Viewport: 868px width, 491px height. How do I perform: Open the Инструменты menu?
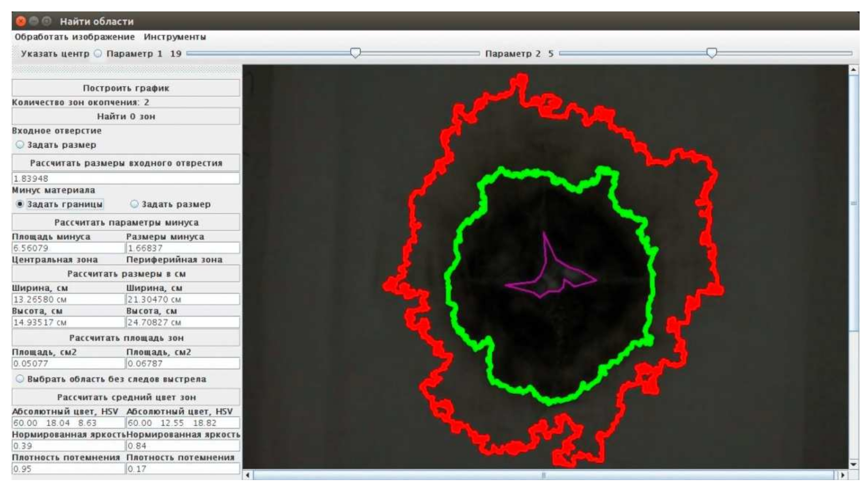[175, 37]
